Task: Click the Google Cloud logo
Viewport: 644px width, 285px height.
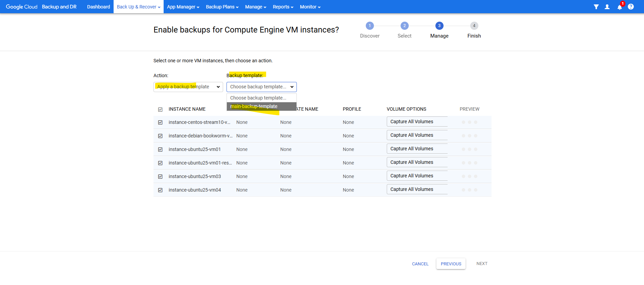Action: (22, 7)
